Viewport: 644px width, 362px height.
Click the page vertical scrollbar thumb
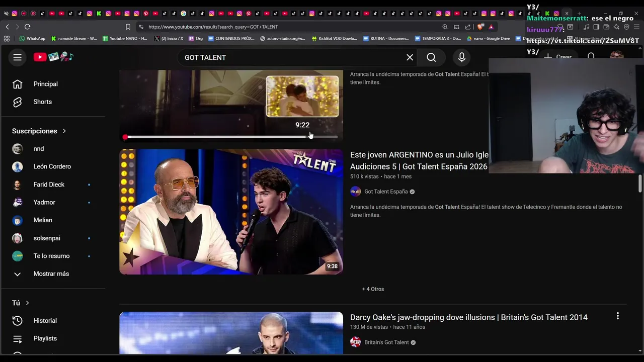pyautogui.click(x=640, y=184)
